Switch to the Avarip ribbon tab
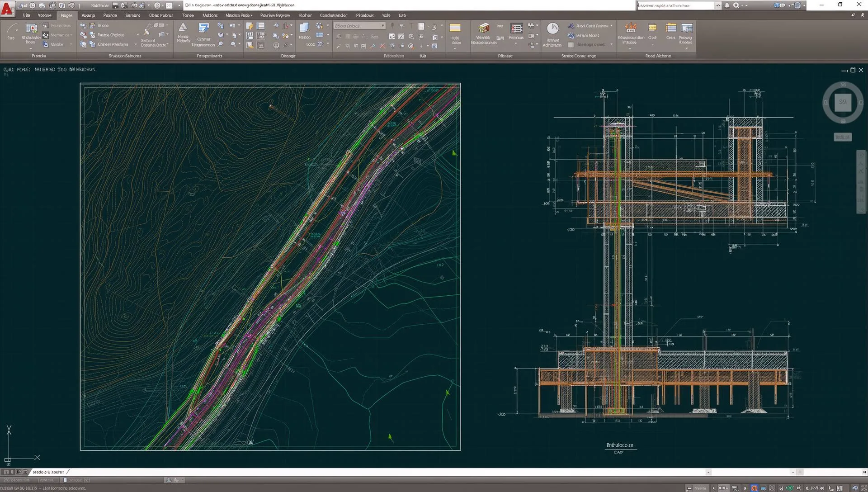 [88, 15]
